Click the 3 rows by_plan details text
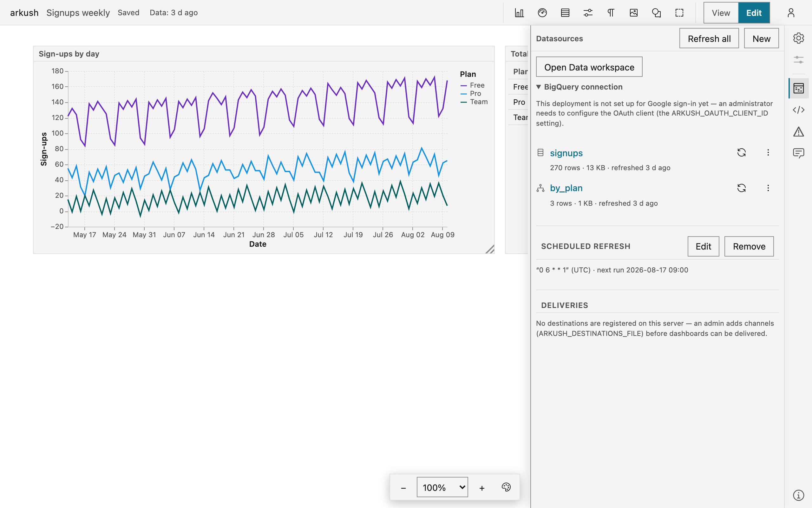 [604, 203]
